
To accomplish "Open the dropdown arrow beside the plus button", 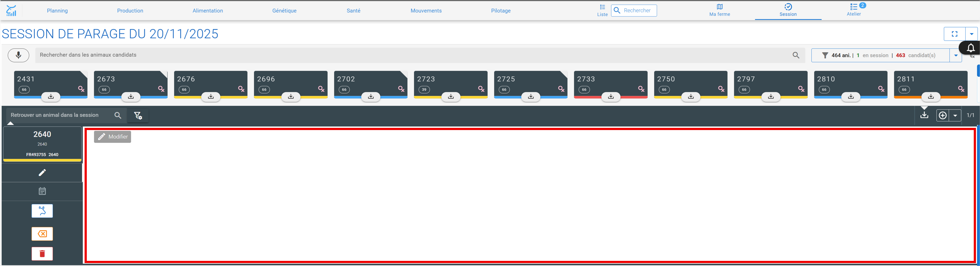I will tap(955, 115).
